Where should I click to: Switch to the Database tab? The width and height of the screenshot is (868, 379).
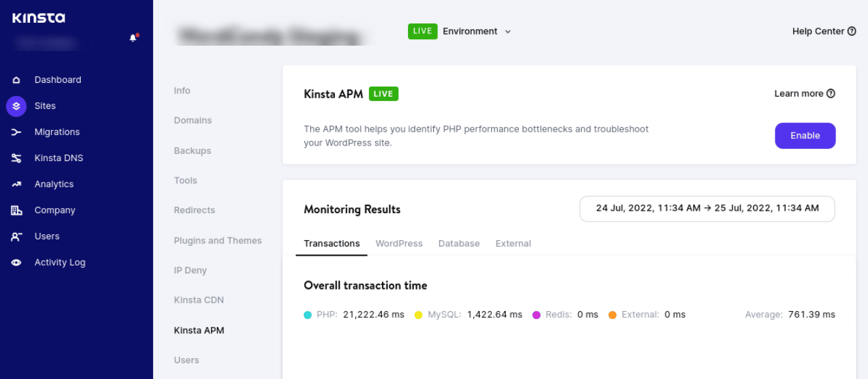click(459, 243)
